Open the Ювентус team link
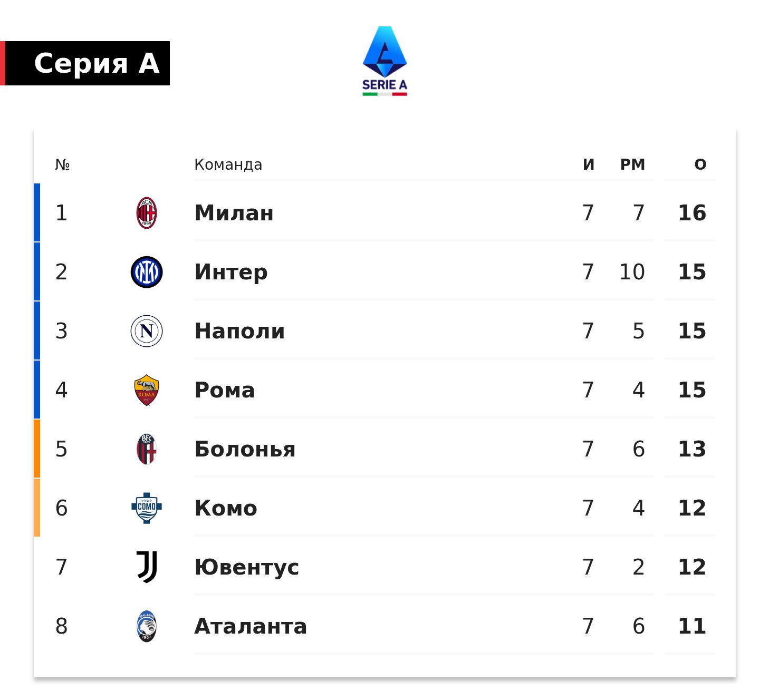 247,567
